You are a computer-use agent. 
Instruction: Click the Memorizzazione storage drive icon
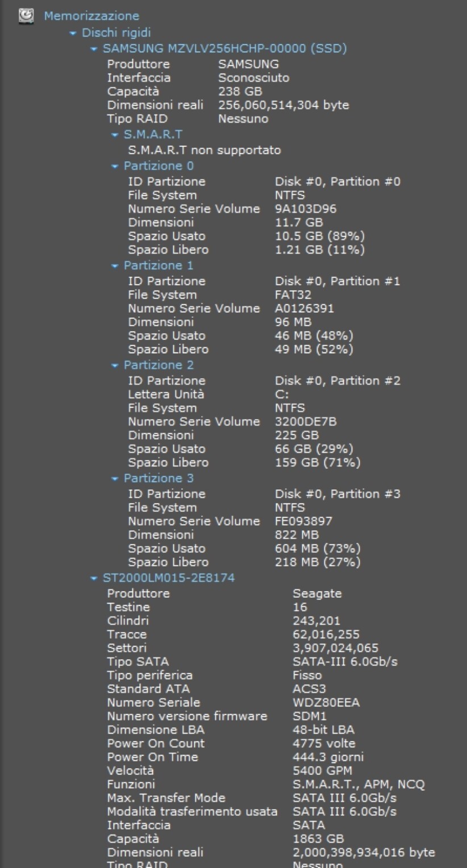pyautogui.click(x=26, y=15)
